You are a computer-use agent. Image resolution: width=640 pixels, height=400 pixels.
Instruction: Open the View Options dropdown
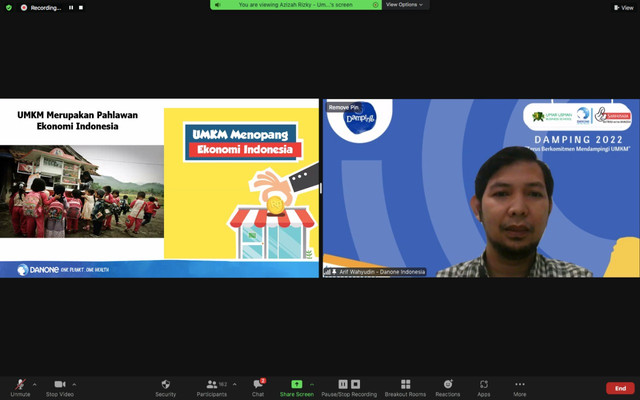(404, 4)
